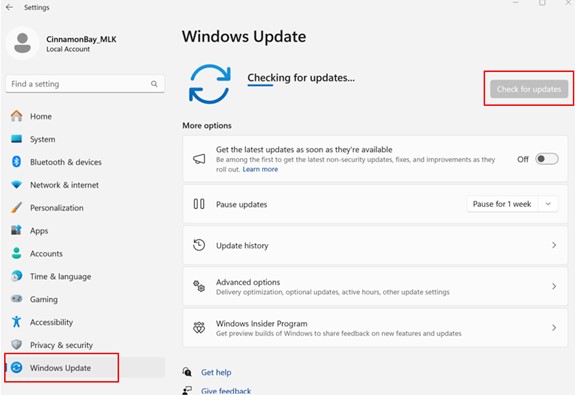Click the Accounts person icon
Screen dimensions: 575x395
(x=17, y=253)
